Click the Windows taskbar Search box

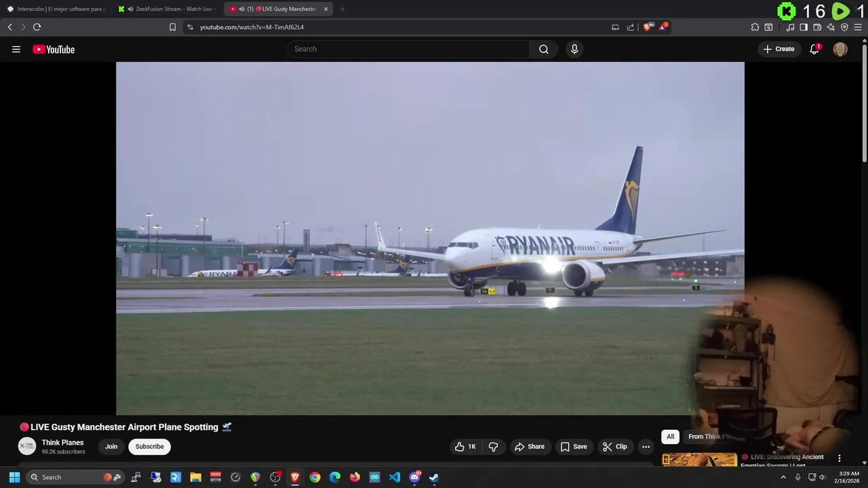[x=75, y=477]
